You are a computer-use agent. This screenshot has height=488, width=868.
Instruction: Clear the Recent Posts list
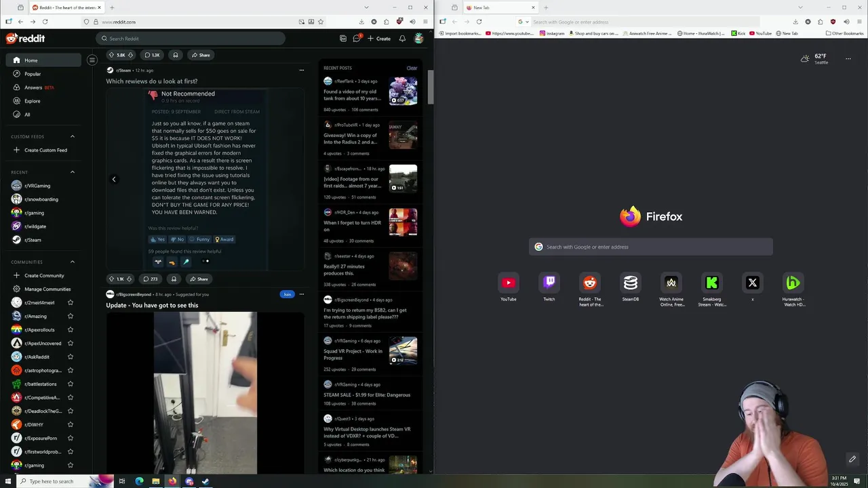[x=412, y=68]
